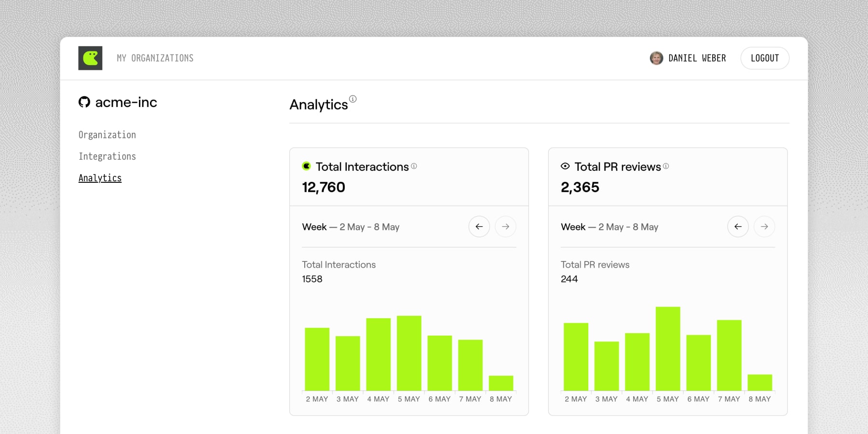
Task: Click the eye icon on Total PR reviews card
Action: (x=564, y=166)
